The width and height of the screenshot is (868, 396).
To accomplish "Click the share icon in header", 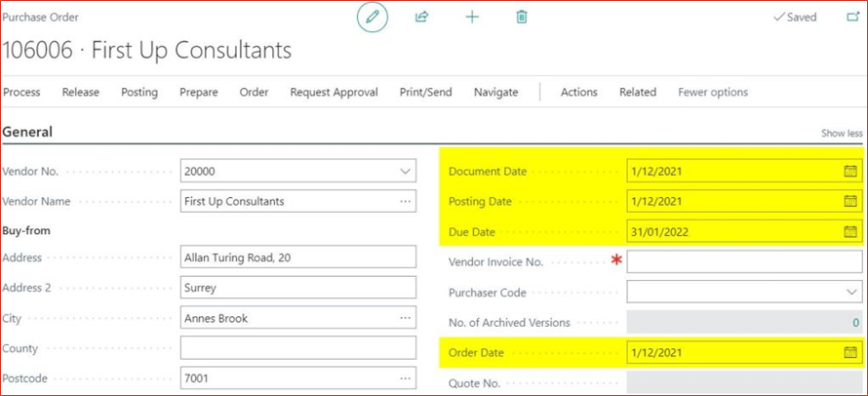I will coord(421,18).
